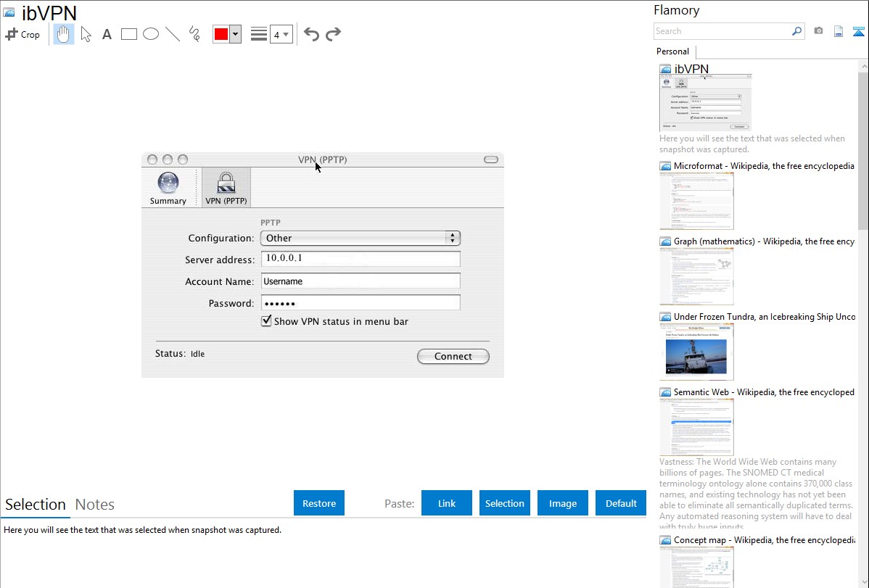Select the straight line tool
This screenshot has height=588, width=869.
(x=173, y=34)
